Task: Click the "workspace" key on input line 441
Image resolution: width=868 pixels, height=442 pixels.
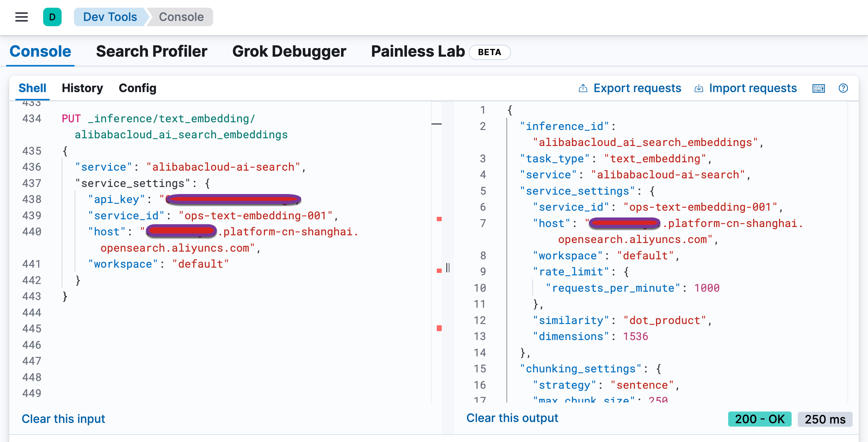Action: 123,264
